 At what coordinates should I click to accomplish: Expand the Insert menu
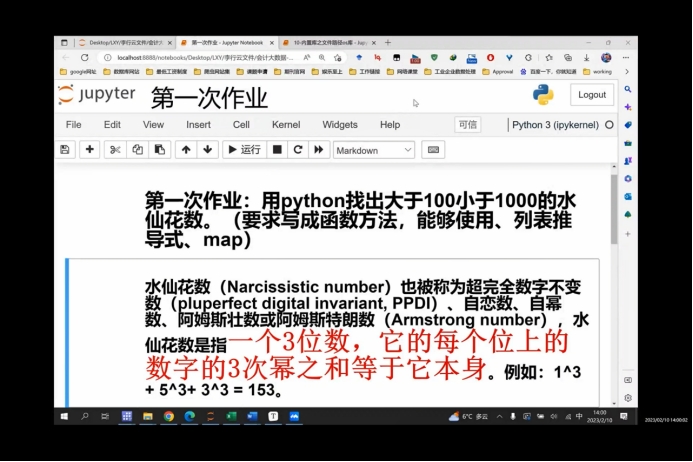[x=198, y=125]
